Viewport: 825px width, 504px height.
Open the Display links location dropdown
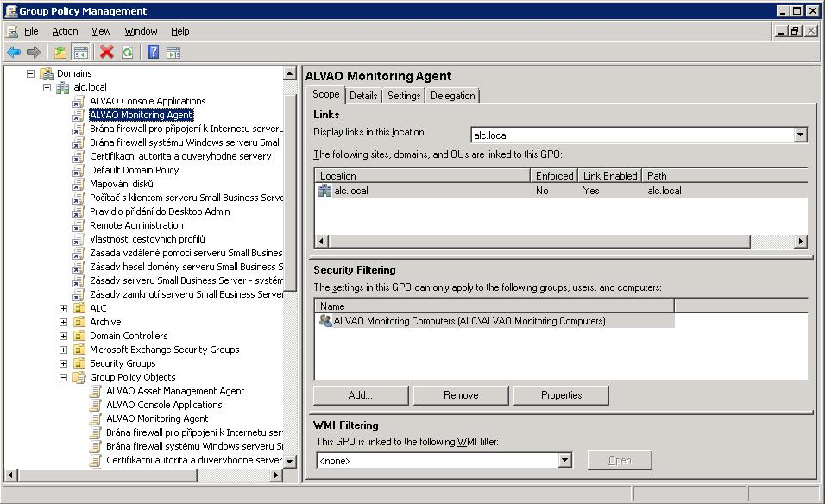pos(800,135)
